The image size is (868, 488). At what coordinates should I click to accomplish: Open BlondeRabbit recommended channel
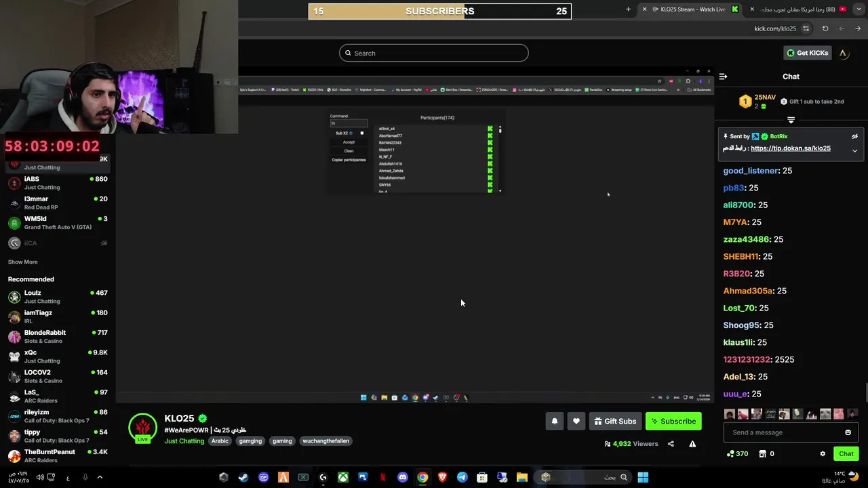58,337
